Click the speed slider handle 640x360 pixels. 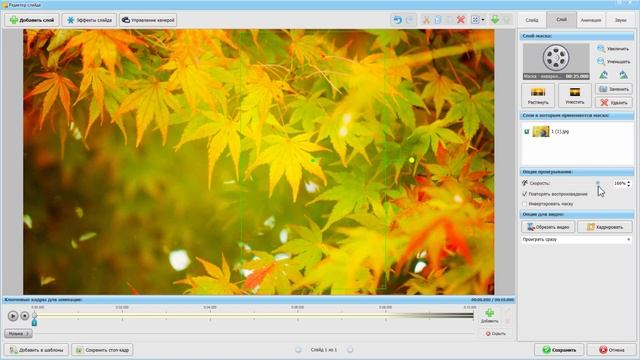coord(598,183)
